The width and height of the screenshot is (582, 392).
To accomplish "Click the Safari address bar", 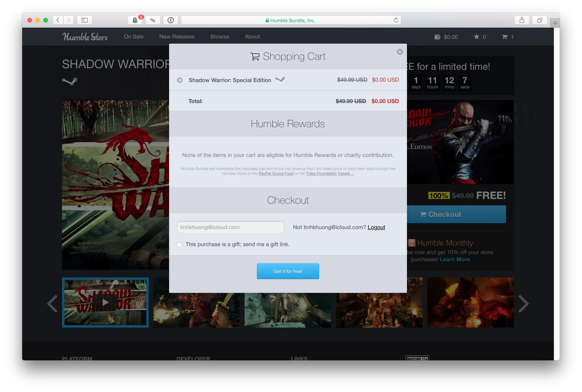I will tap(291, 20).
